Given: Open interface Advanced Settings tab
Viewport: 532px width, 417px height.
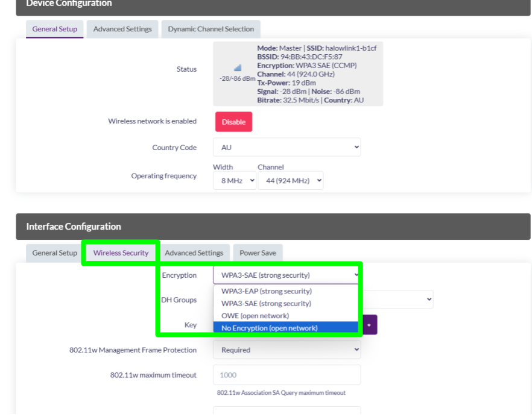Looking at the screenshot, I should coord(194,253).
